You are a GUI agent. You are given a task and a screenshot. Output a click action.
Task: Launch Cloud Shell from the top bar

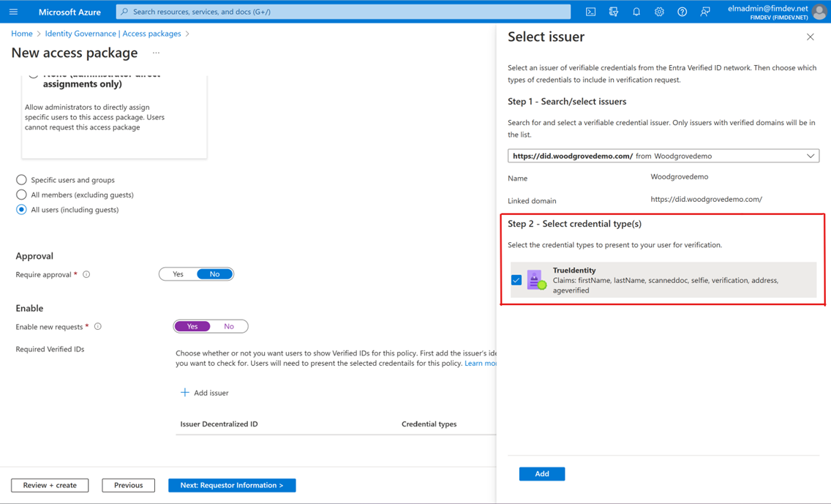(590, 11)
